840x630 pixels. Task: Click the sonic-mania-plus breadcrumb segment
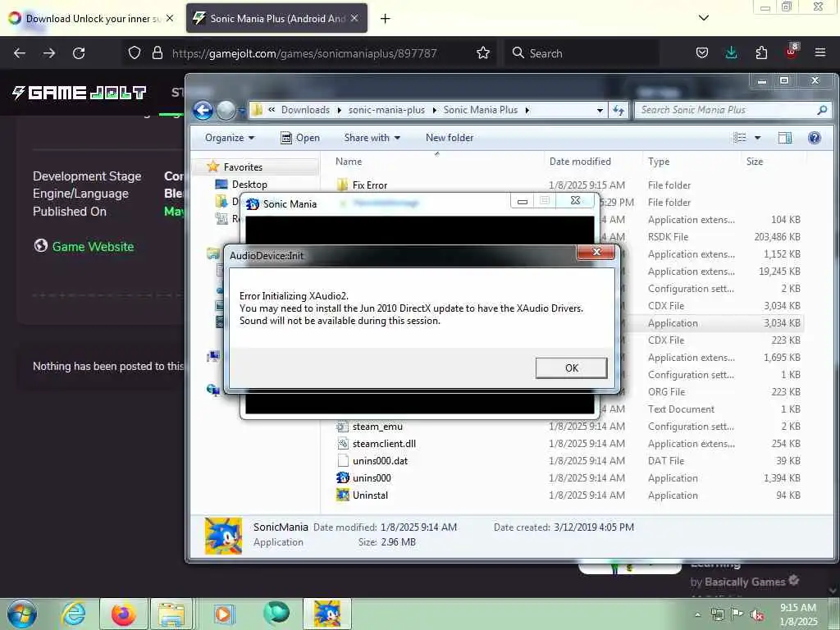click(x=386, y=110)
